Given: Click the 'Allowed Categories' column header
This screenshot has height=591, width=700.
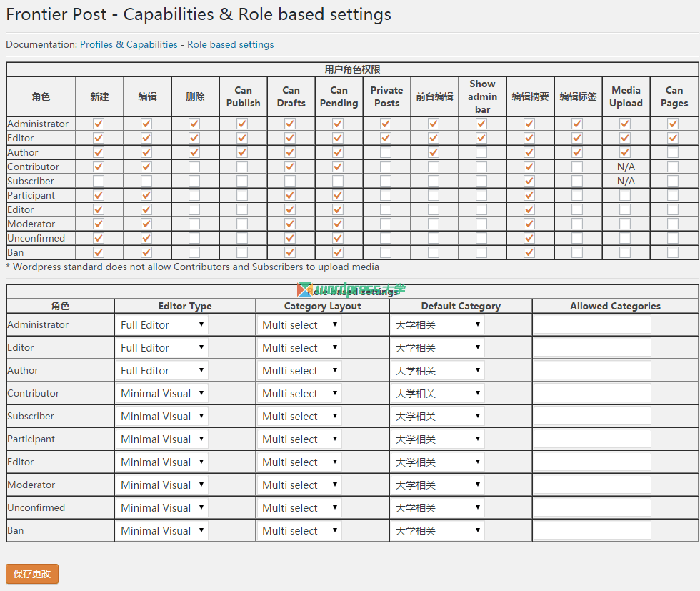Looking at the screenshot, I should pyautogui.click(x=615, y=306).
